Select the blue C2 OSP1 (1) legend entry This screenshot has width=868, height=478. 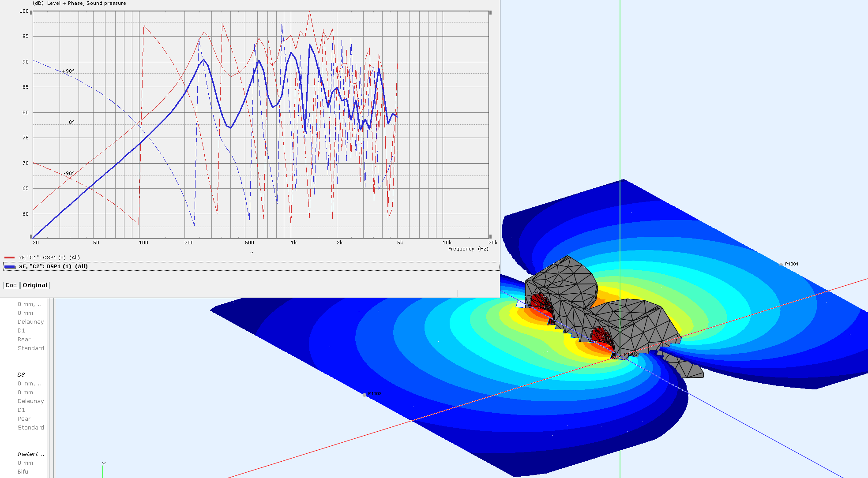(x=251, y=266)
